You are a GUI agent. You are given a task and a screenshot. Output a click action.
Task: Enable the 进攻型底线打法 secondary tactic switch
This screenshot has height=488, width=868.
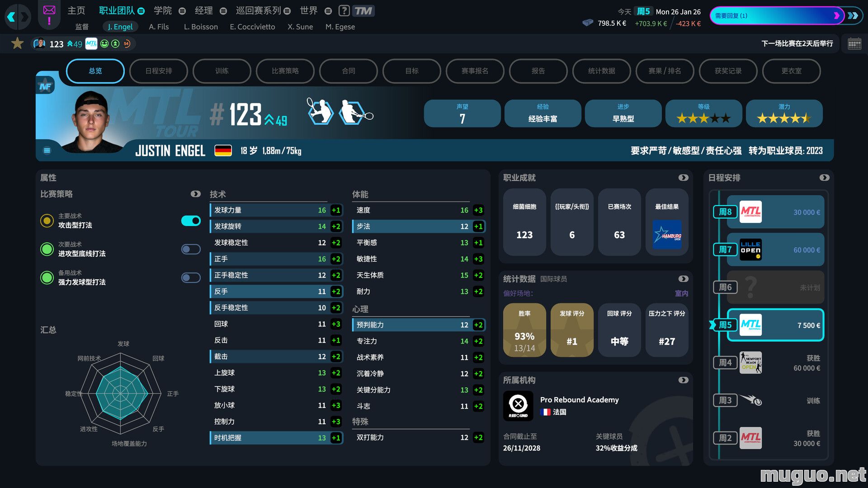[x=191, y=249]
